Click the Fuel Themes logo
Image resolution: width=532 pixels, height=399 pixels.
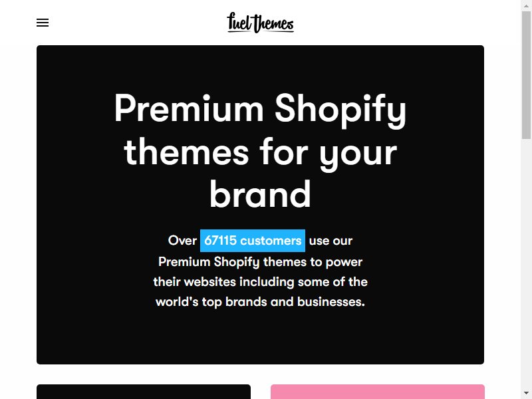click(x=260, y=23)
